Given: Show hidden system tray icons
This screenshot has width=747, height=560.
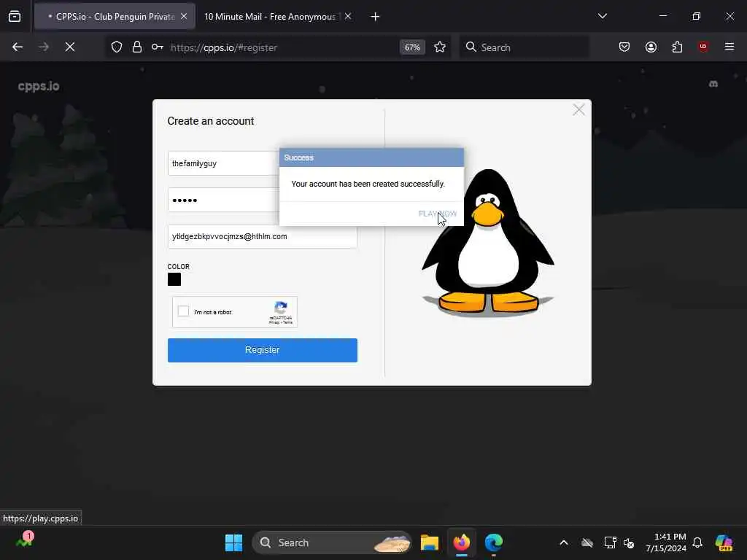Looking at the screenshot, I should [x=564, y=542].
